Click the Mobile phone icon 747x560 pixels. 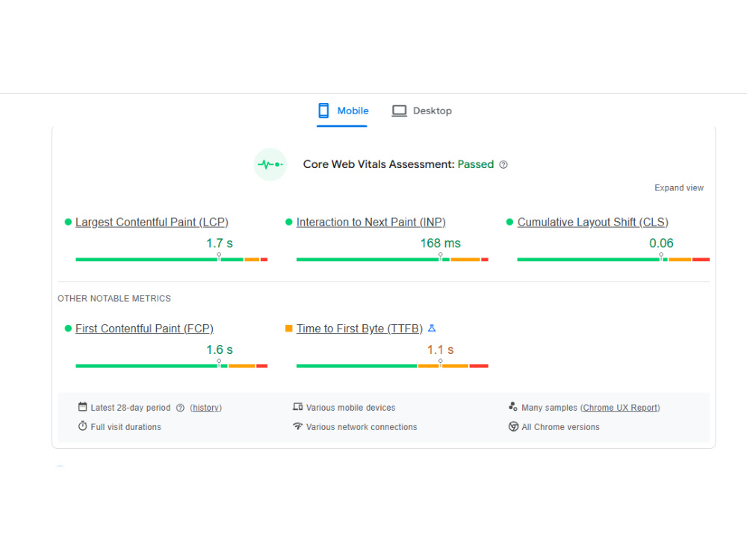coord(323,111)
